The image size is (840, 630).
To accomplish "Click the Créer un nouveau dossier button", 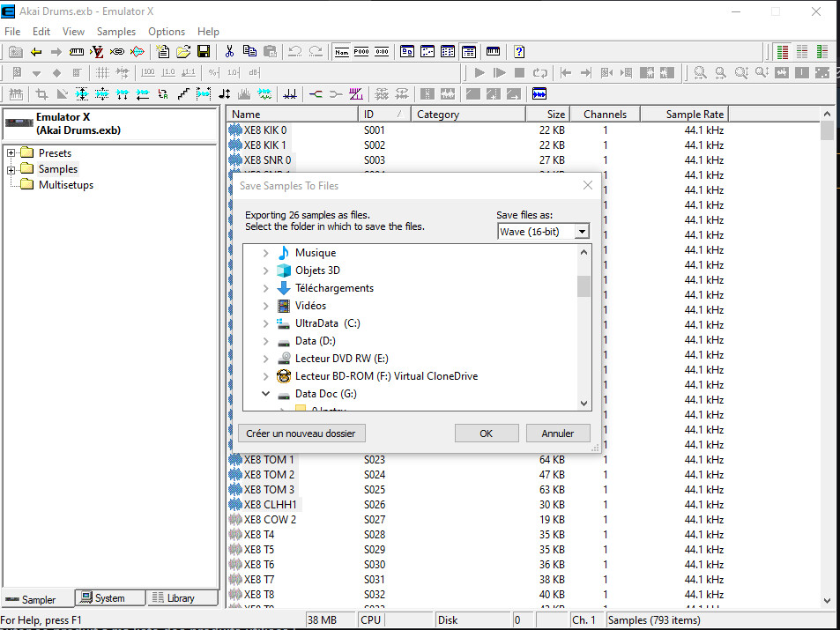I will (x=301, y=434).
